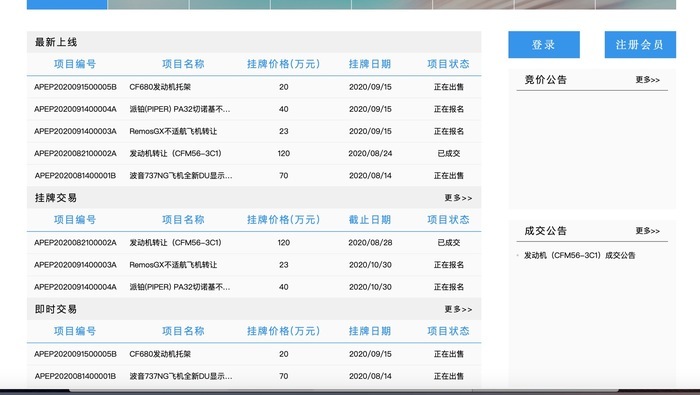The width and height of the screenshot is (700, 395).
Task: Open RemosGX不适航飞机转让 in 最新上线 list
Action: pyautogui.click(x=173, y=131)
